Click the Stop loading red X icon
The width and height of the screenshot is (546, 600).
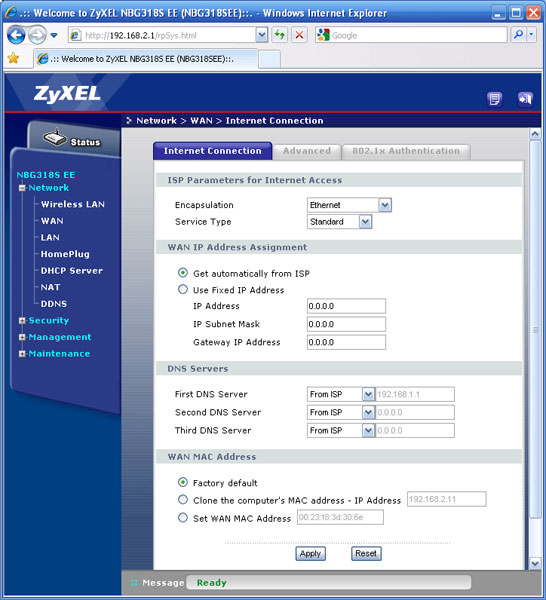click(299, 35)
